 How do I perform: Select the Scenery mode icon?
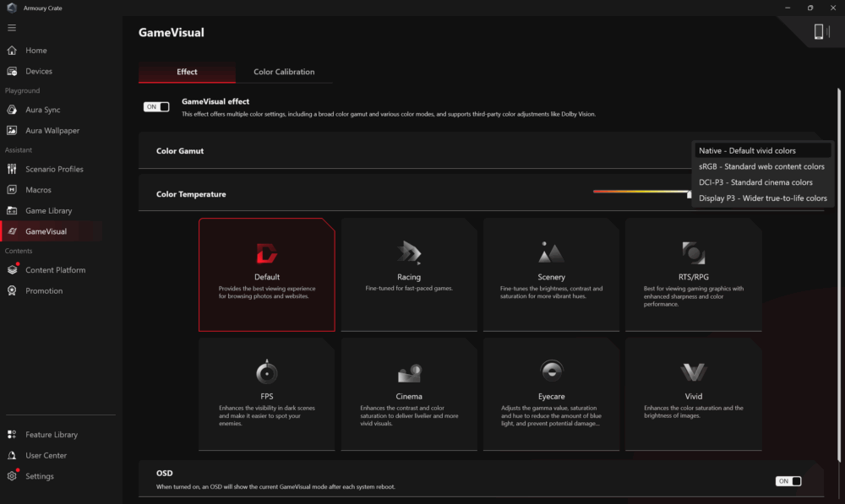click(551, 252)
